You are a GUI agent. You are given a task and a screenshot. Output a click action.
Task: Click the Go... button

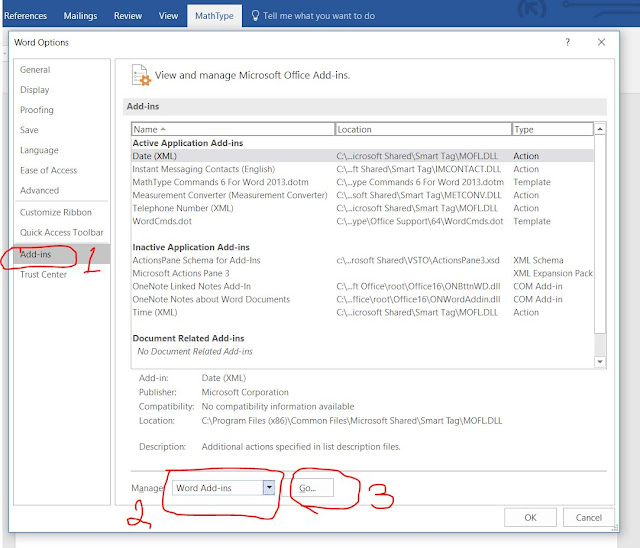click(312, 488)
